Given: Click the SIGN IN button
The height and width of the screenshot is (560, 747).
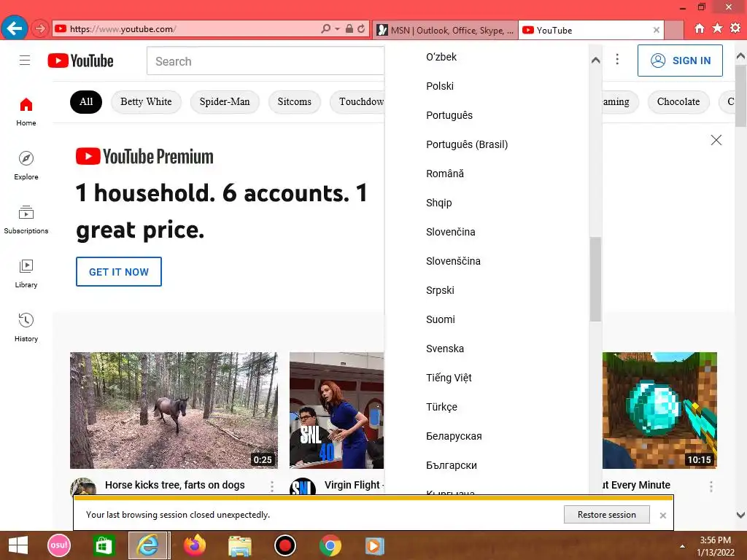Looking at the screenshot, I should (680, 61).
